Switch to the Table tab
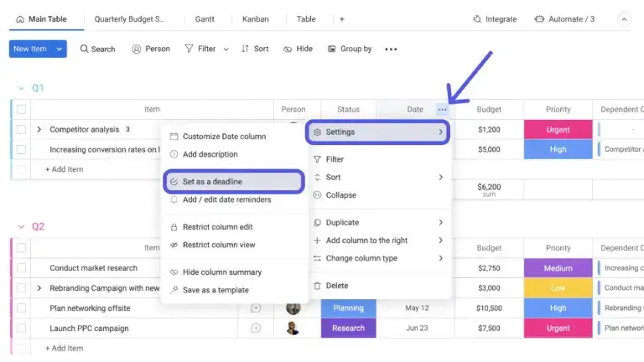The width and height of the screenshot is (644, 362). point(306,19)
